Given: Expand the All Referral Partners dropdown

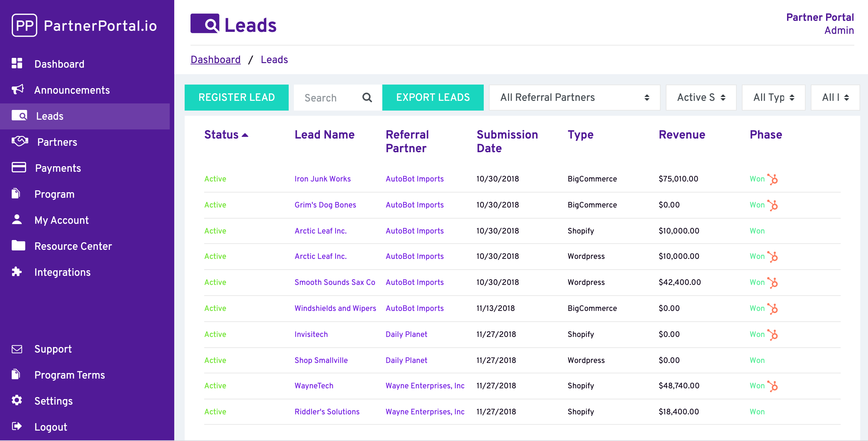Looking at the screenshot, I should click(x=574, y=98).
